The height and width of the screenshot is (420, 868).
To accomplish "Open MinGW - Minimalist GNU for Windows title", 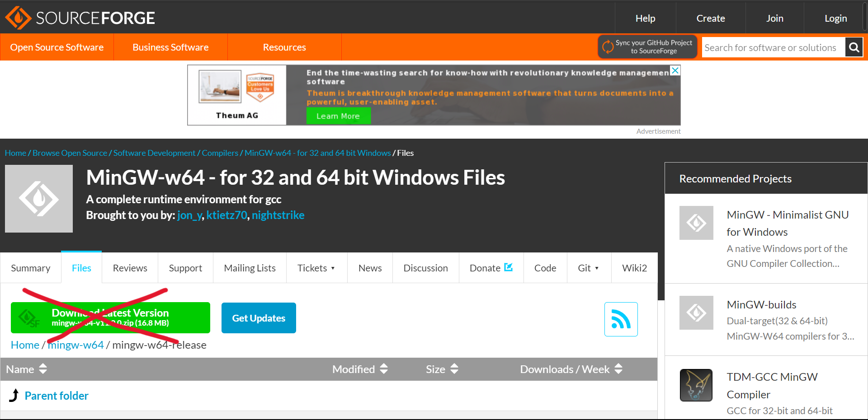I will (788, 223).
